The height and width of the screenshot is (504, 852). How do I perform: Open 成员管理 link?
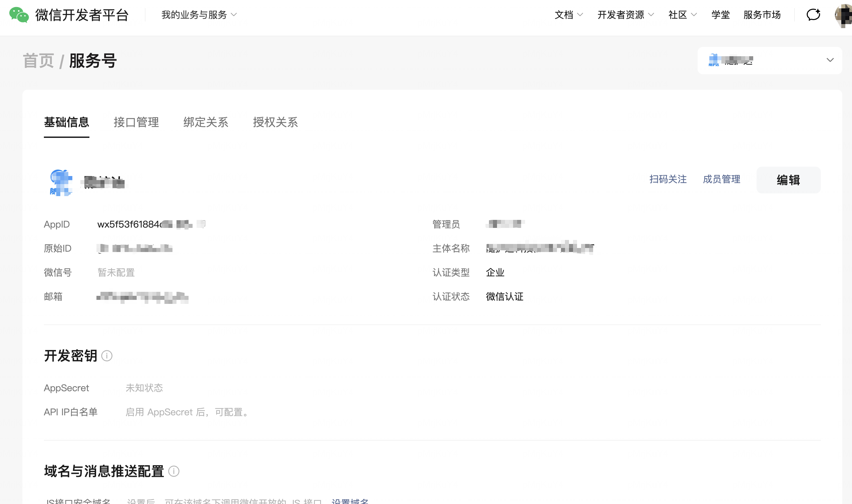click(721, 179)
